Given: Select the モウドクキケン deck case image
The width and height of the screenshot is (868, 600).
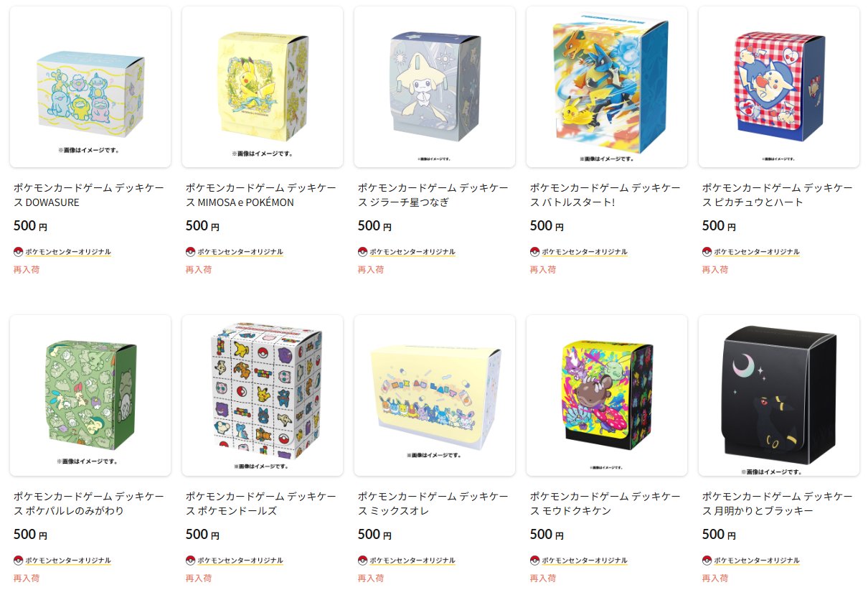Looking at the screenshot, I should [607, 395].
